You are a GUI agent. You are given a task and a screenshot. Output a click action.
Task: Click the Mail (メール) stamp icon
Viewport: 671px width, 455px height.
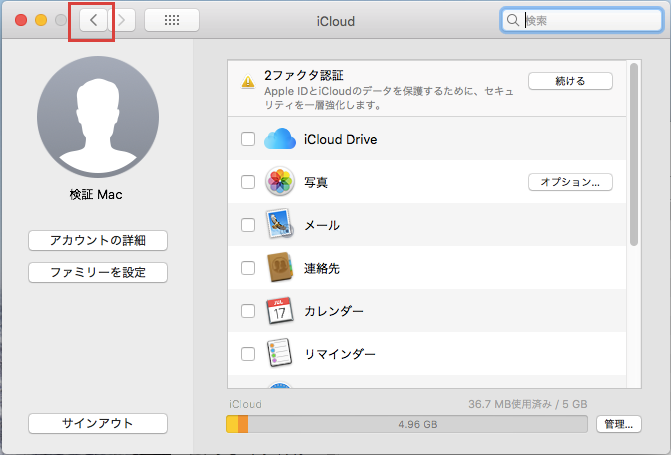coord(280,224)
